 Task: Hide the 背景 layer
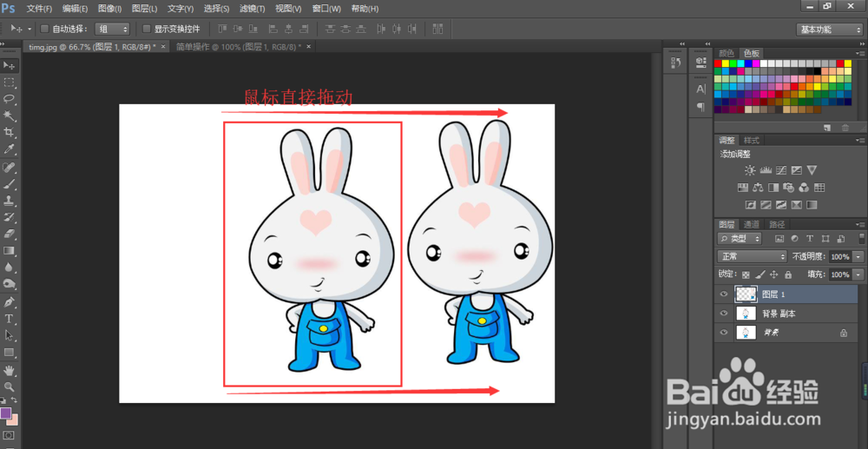point(724,332)
